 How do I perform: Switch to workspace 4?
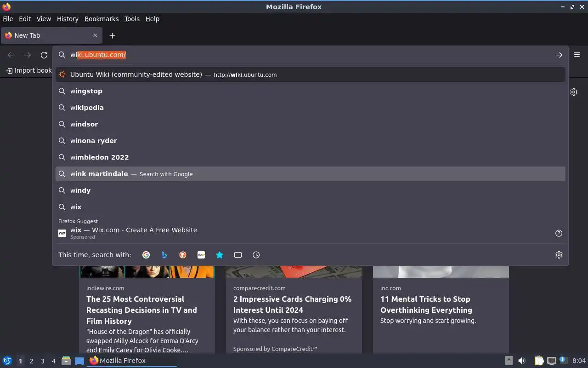click(x=53, y=361)
